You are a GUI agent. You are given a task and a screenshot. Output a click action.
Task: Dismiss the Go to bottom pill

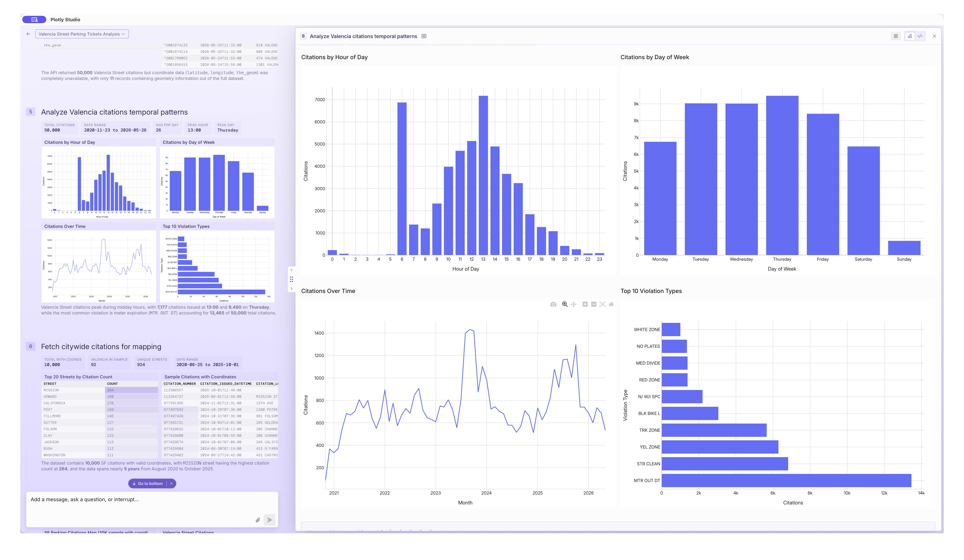pos(171,484)
